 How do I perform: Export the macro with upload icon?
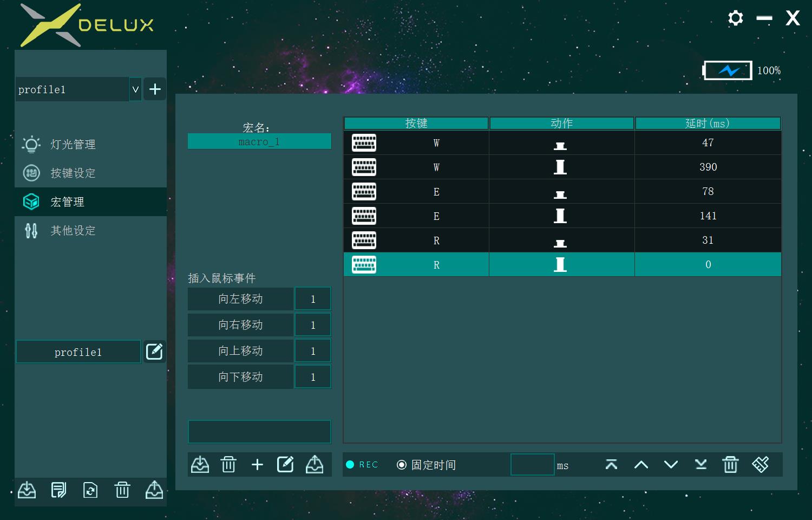[315, 464]
